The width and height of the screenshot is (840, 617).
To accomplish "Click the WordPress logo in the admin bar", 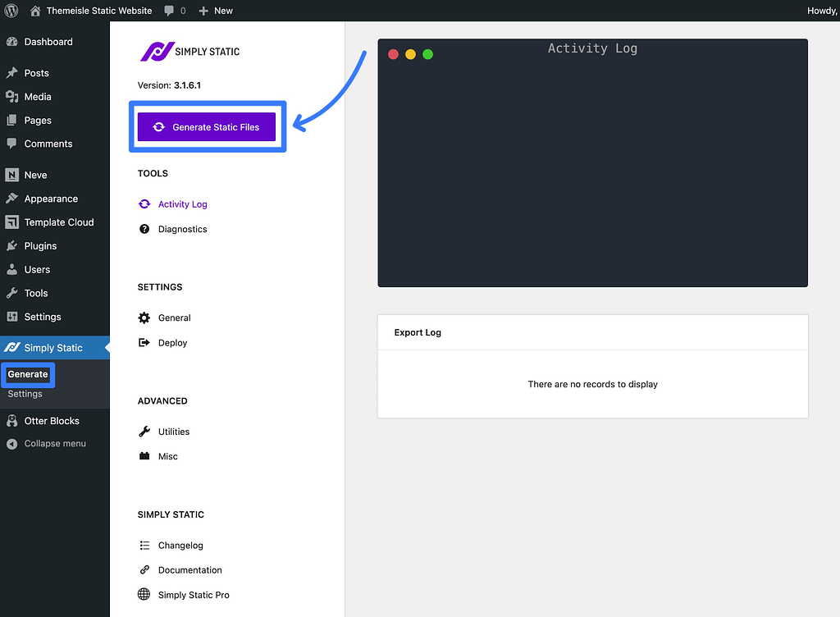I will point(11,11).
